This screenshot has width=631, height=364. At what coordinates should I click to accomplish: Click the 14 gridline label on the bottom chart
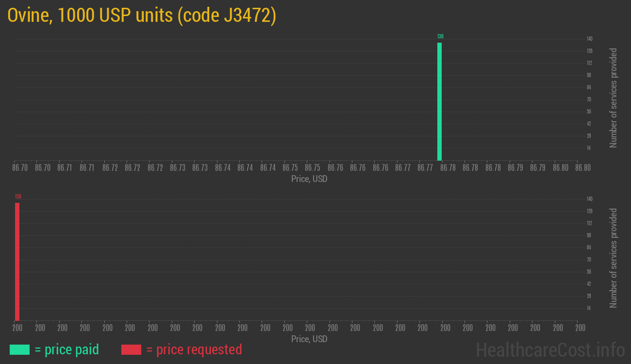click(588, 308)
